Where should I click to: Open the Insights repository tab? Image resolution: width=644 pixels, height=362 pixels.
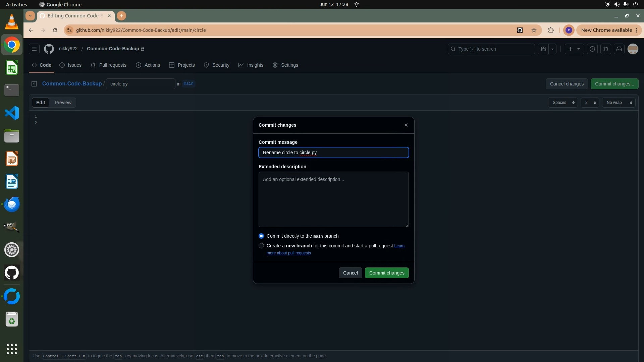pyautogui.click(x=251, y=65)
